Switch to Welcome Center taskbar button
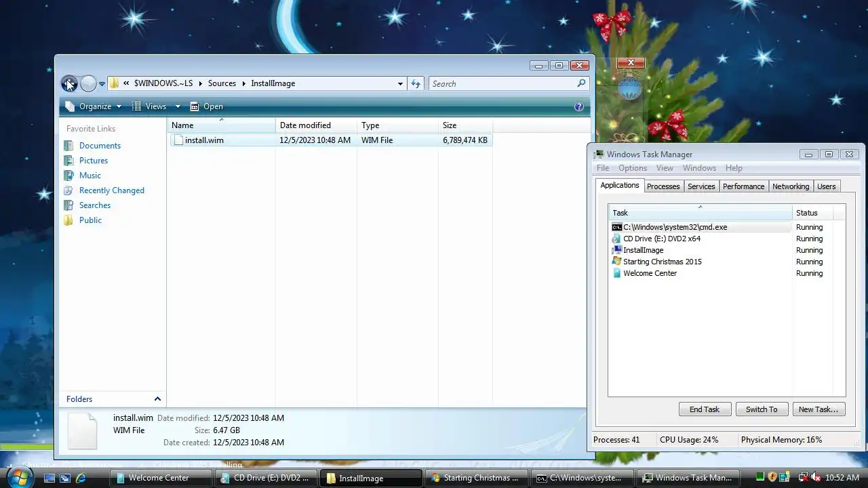 pos(161,478)
